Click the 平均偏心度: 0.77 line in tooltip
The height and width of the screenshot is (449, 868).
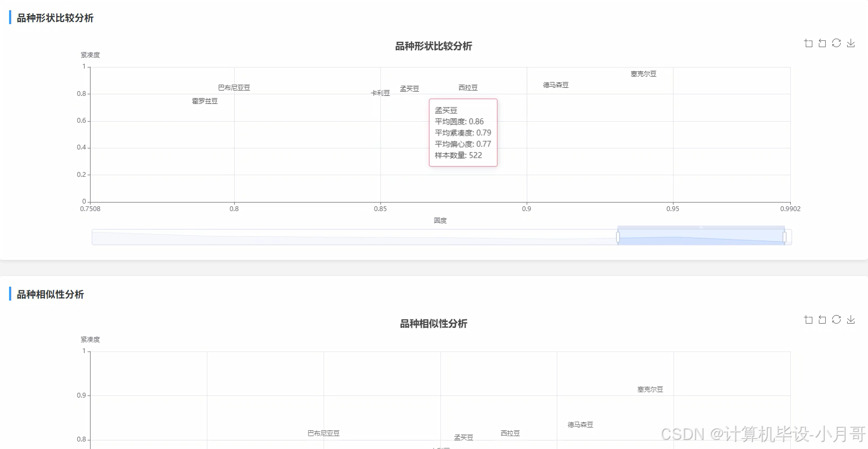(x=463, y=144)
